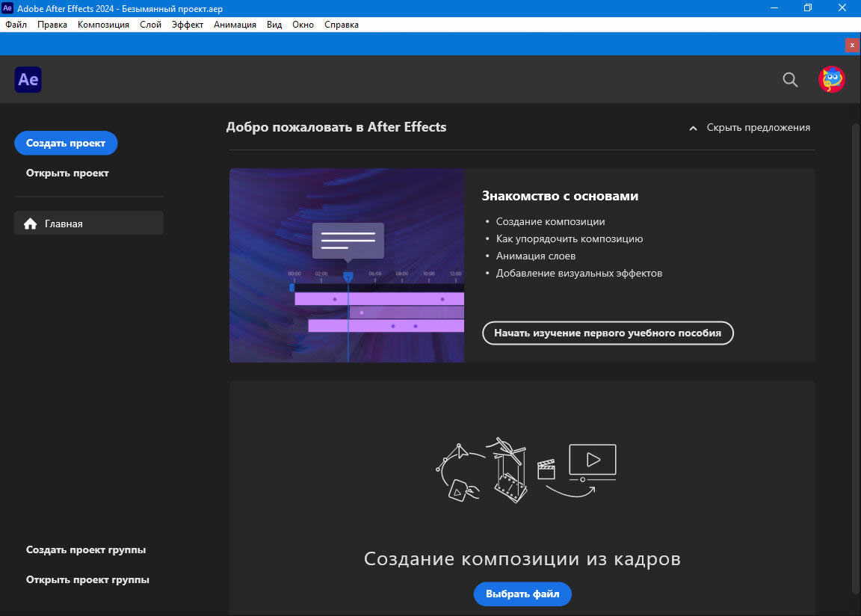Click text Анимация слоев
The width and height of the screenshot is (861, 616).
coord(535,256)
